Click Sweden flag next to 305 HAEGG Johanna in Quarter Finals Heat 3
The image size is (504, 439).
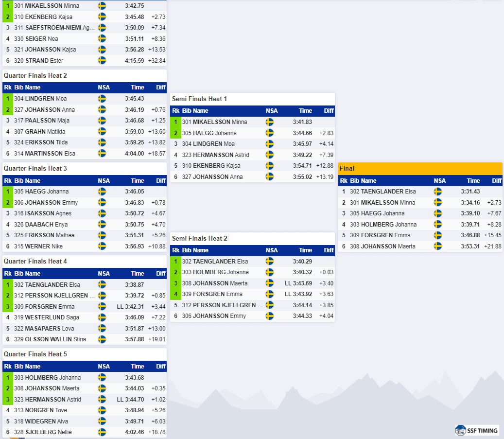click(x=102, y=192)
